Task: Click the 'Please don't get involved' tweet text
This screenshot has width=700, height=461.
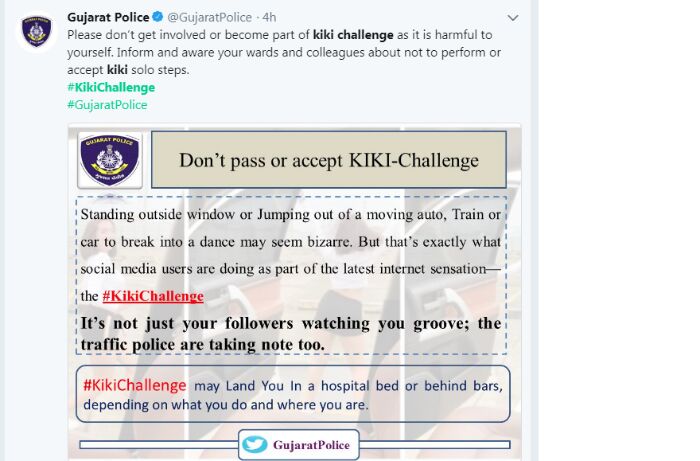Action: [284, 52]
